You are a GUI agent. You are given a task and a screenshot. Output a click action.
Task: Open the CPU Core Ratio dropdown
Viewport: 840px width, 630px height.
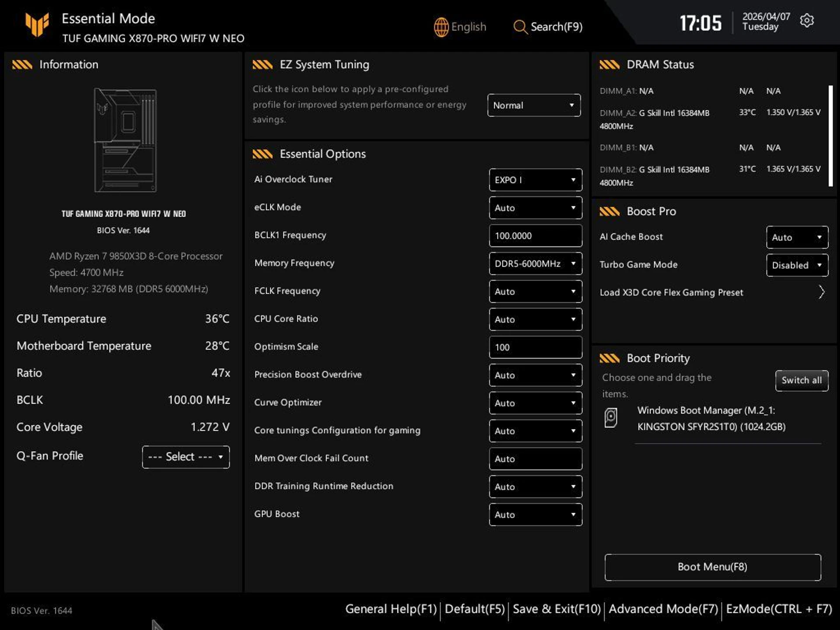tap(535, 319)
